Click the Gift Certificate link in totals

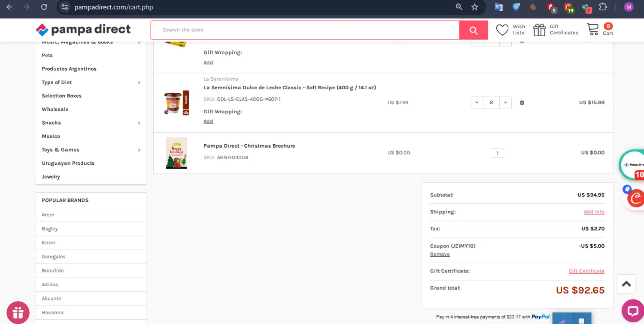pos(586,271)
